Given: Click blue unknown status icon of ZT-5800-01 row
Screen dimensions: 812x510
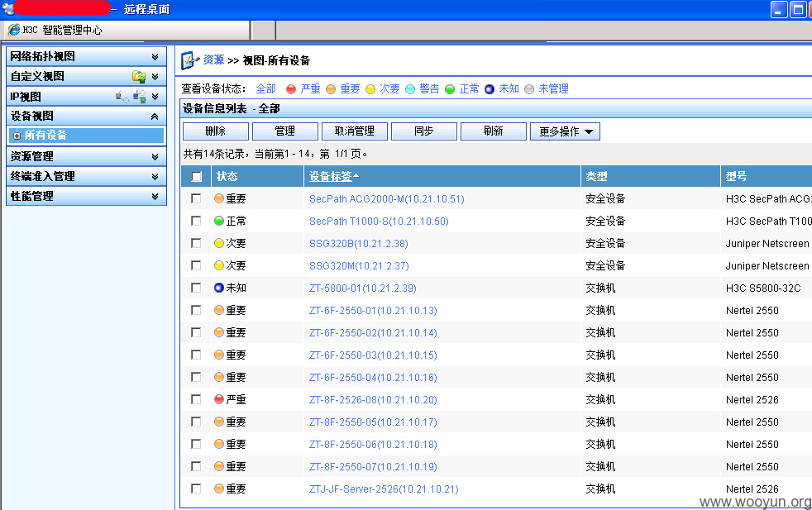Looking at the screenshot, I should point(219,288).
